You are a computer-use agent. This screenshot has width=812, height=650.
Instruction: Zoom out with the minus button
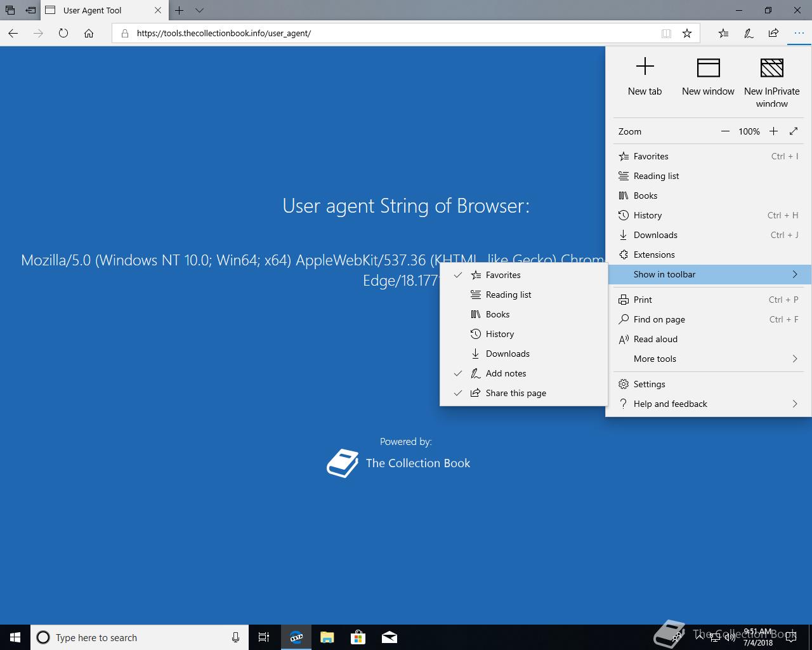[725, 131]
